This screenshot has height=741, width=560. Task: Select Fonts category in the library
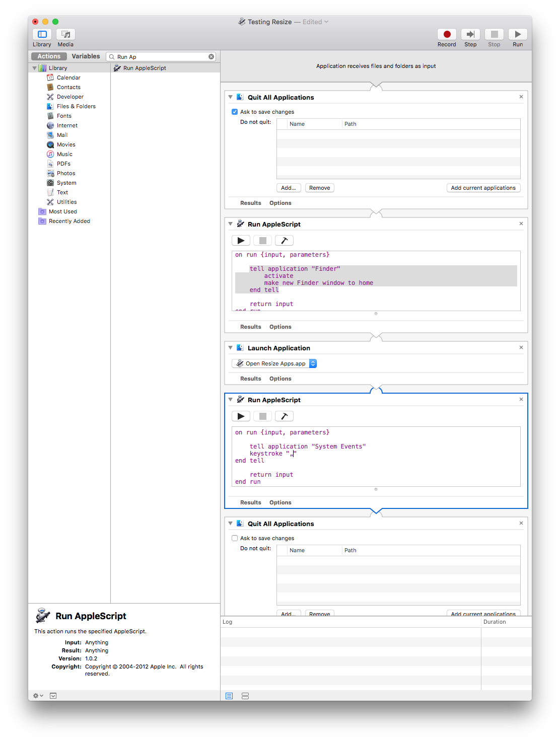click(64, 116)
